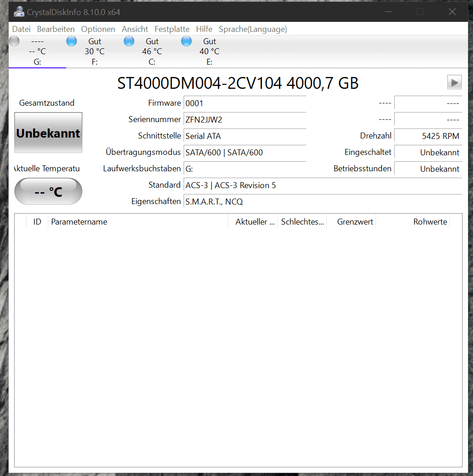Viewport: 473px width, 476px height.
Task: Click the Grenzwert column header
Action: [351, 222]
